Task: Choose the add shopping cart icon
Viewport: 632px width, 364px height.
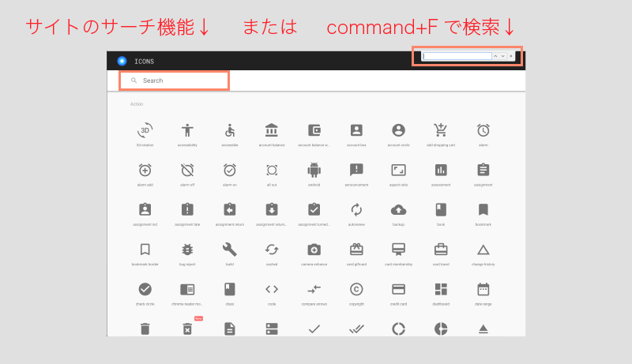Action: pyautogui.click(x=441, y=130)
